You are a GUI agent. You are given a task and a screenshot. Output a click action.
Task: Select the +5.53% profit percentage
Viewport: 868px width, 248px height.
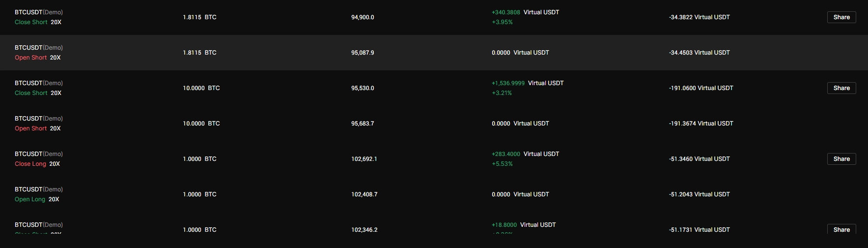[x=502, y=164]
